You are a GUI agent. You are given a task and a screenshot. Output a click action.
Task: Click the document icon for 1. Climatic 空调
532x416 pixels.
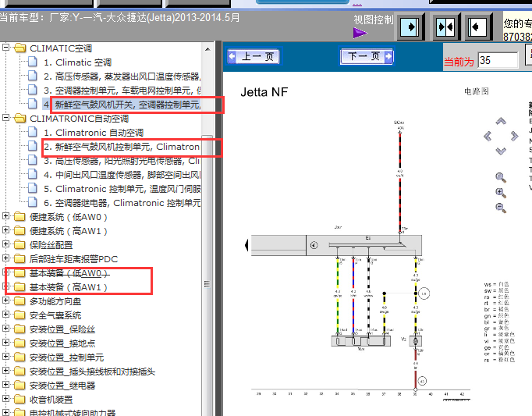tap(33, 62)
